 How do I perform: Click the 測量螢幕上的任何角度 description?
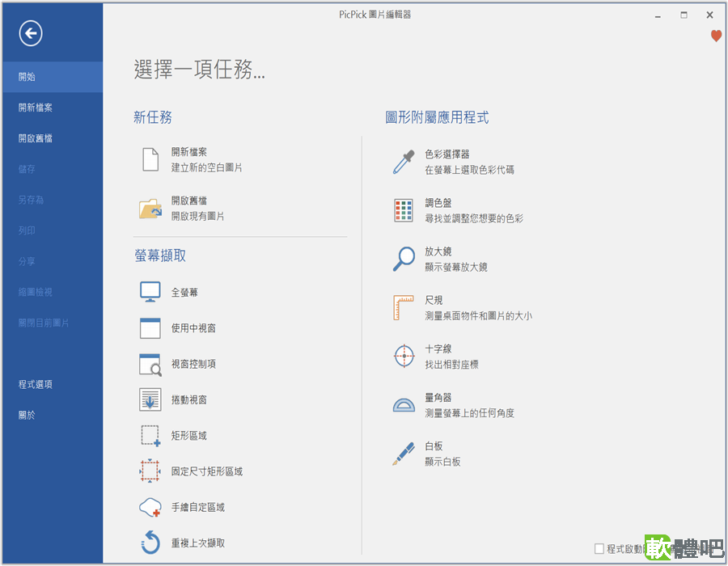pyautogui.click(x=470, y=413)
